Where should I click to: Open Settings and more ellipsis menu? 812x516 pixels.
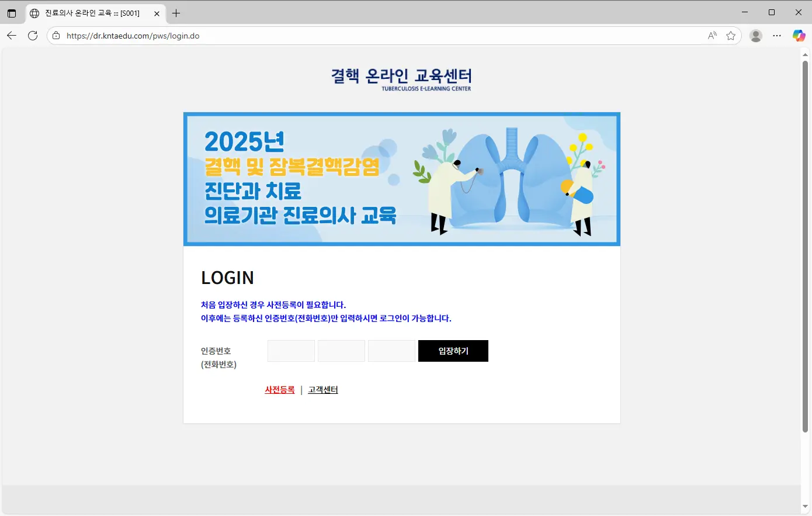coord(777,36)
